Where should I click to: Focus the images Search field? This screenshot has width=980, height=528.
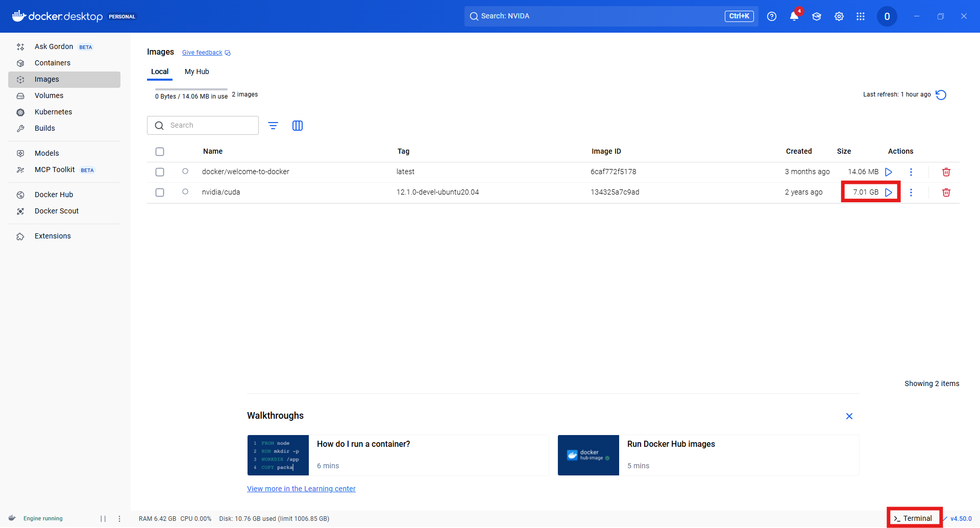(203, 125)
